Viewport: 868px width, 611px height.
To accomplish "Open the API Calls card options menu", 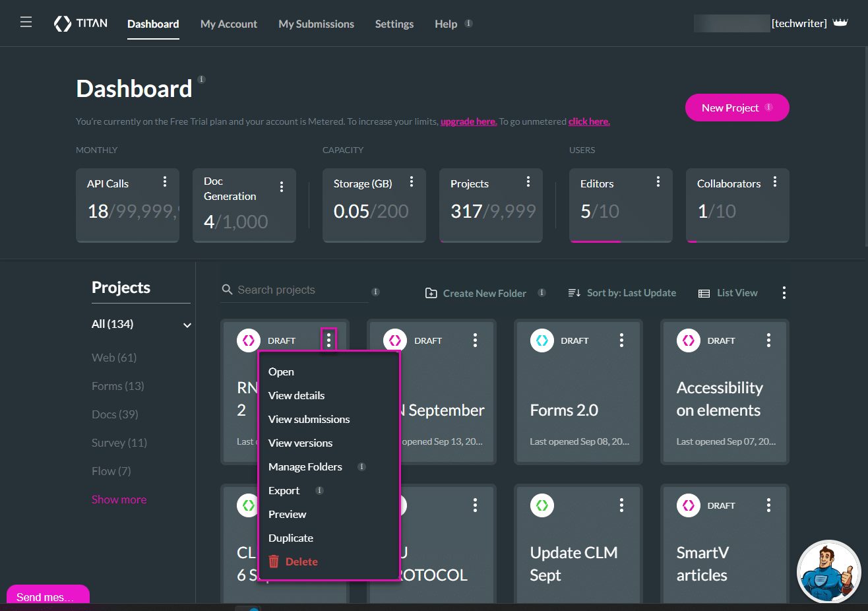I will (x=165, y=181).
